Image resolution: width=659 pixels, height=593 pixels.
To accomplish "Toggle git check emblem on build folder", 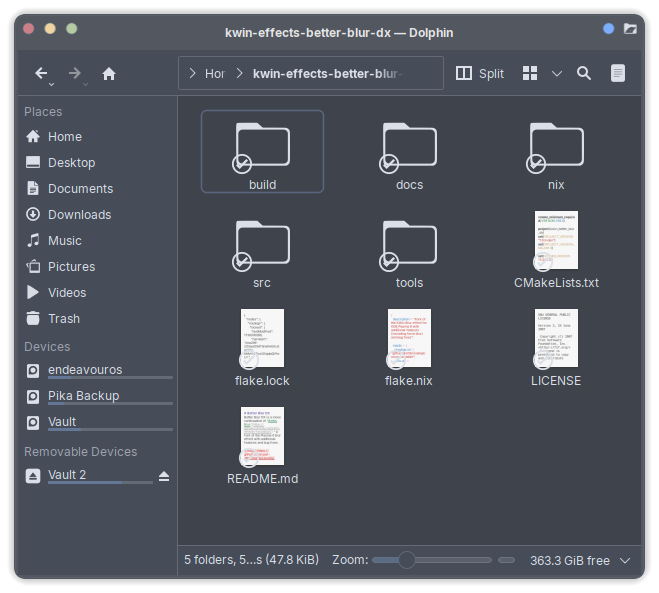I will [x=242, y=164].
